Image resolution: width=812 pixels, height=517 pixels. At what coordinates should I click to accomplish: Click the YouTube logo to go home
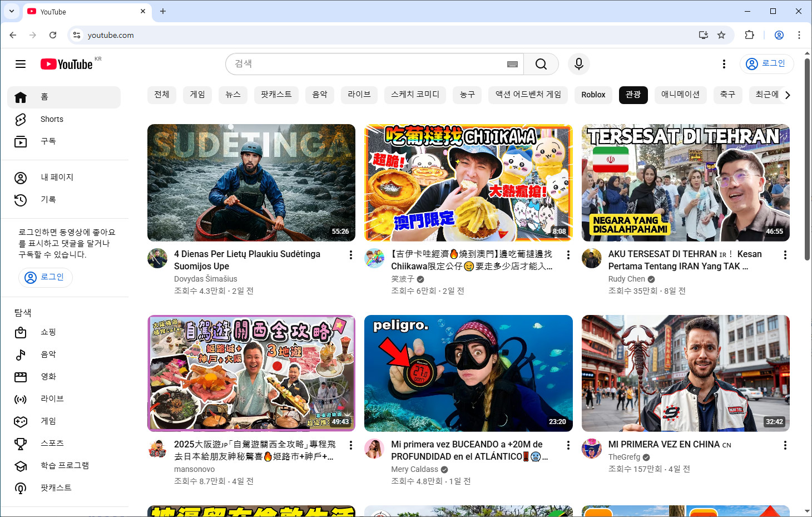point(66,64)
